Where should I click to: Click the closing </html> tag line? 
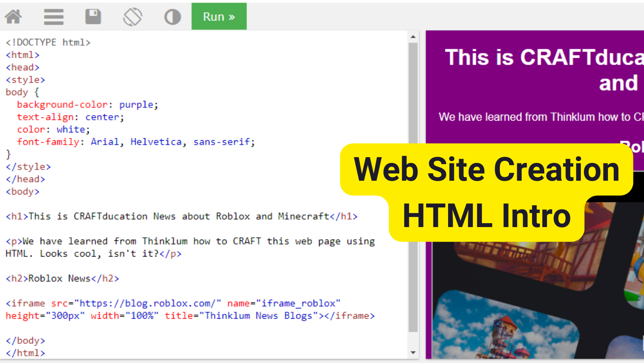pyautogui.click(x=26, y=353)
